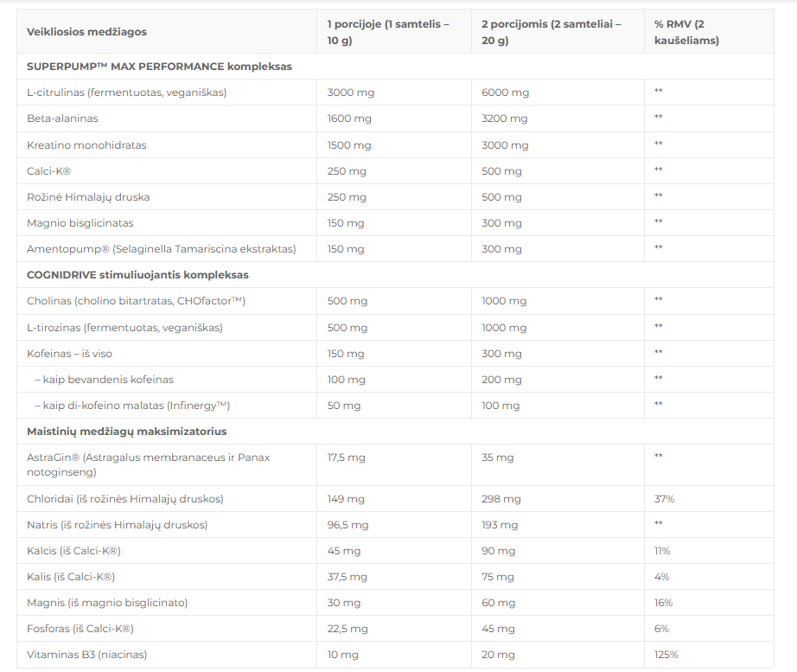Select the di-kofeino malatas (Infinergy) row
The image size is (797, 672).
click(x=131, y=405)
